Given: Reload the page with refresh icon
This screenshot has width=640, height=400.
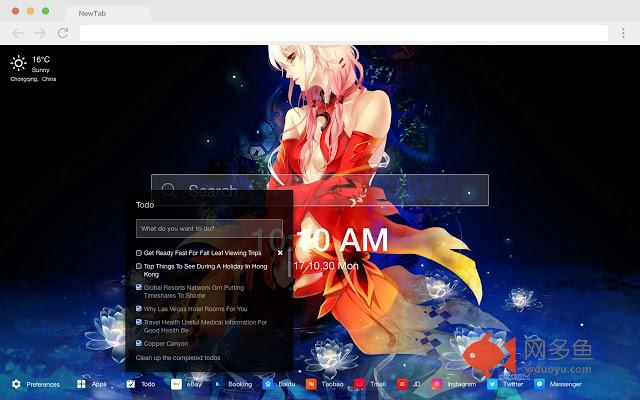Looking at the screenshot, I should [63, 33].
